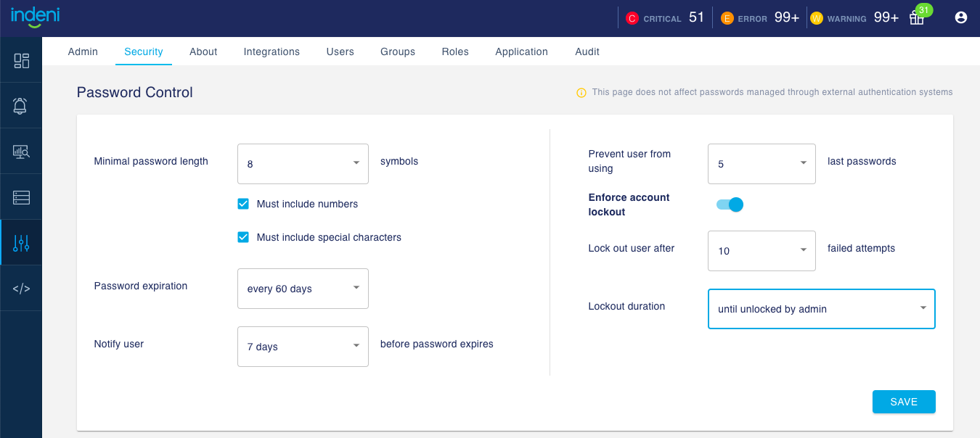
Task: Switch to the Users tab
Action: 340,51
